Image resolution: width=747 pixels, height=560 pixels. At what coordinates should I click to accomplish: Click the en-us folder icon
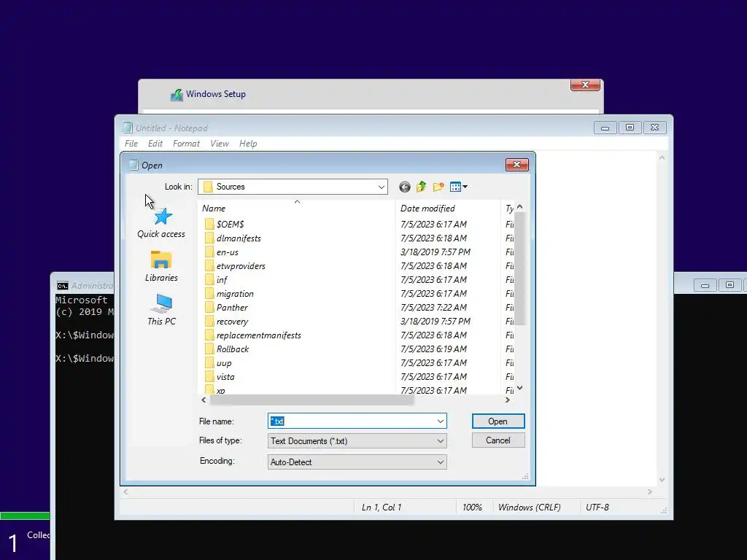pos(209,252)
